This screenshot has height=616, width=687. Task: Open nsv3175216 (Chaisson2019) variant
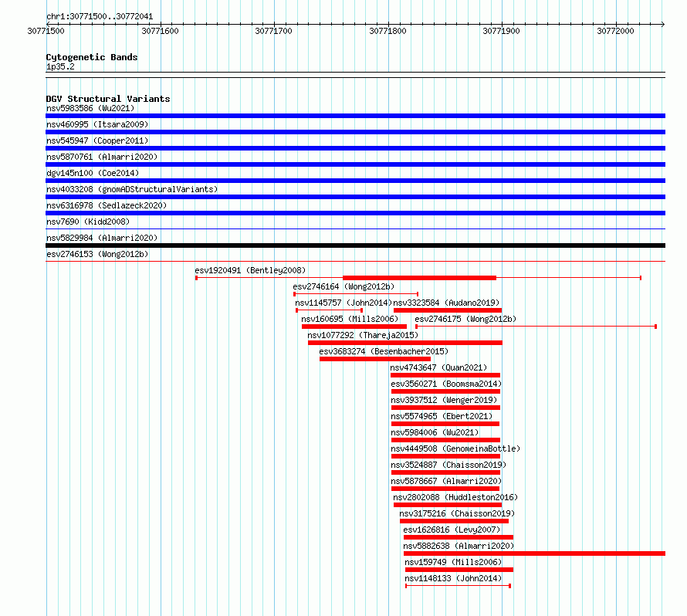point(457,513)
